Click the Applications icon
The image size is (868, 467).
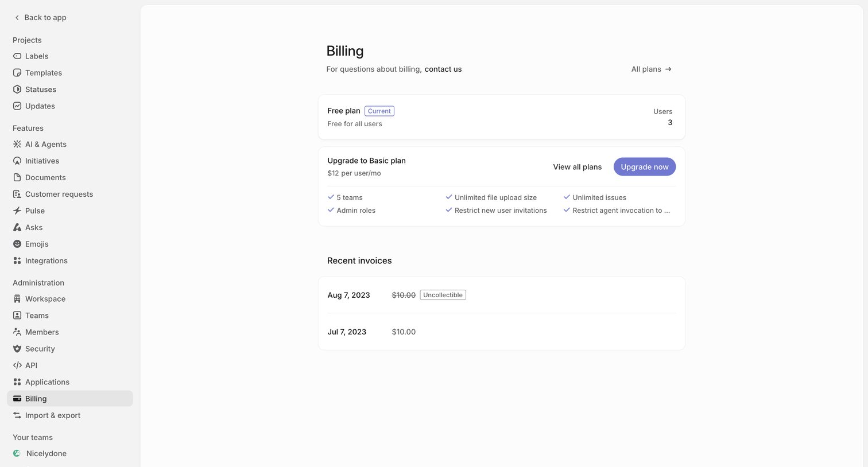point(17,382)
